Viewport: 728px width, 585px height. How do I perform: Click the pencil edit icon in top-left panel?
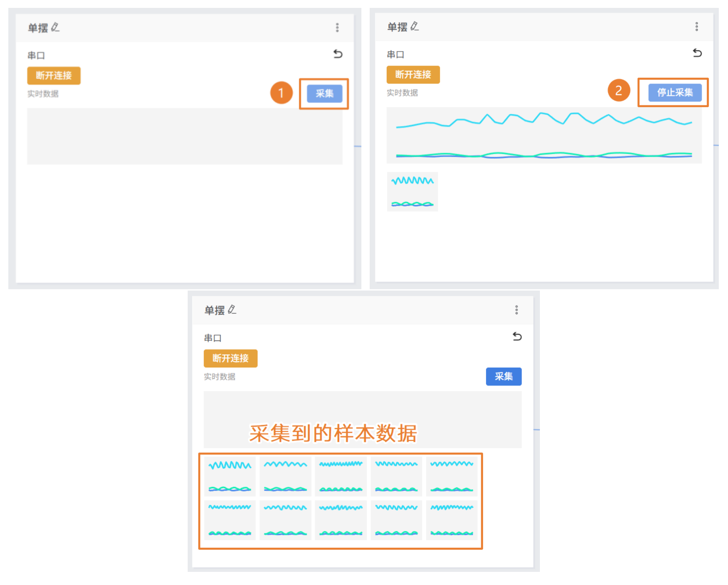(55, 28)
